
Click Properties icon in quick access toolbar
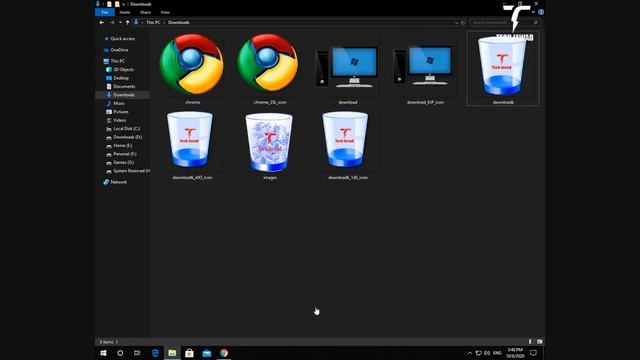tap(109, 4)
